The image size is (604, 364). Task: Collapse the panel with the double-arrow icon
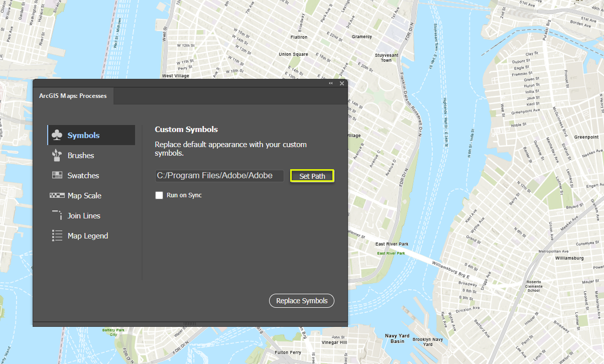(331, 83)
